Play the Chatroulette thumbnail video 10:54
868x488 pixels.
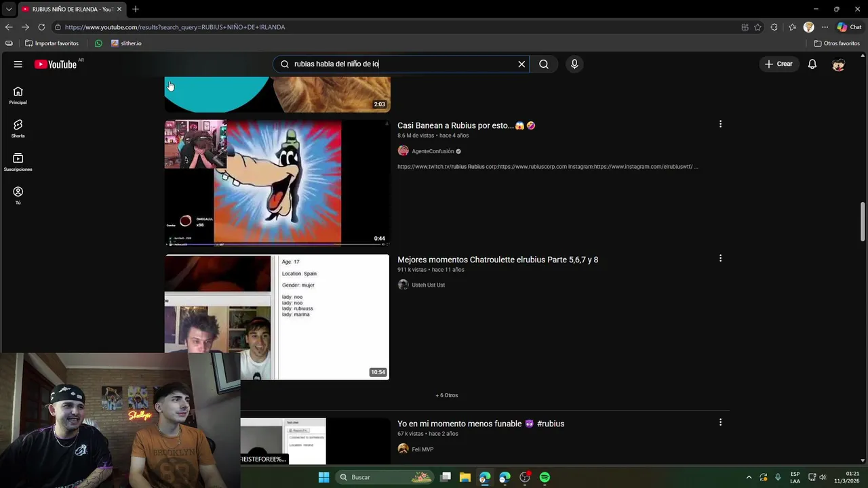click(277, 317)
